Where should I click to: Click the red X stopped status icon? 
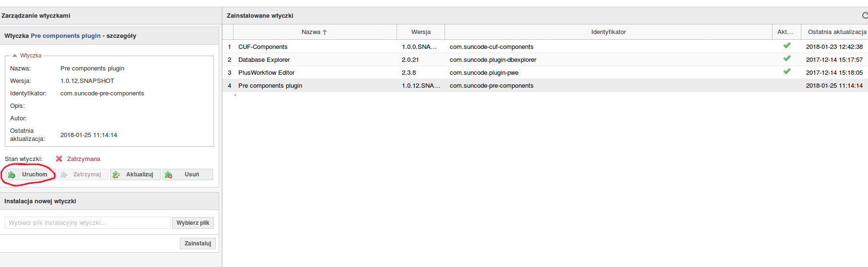click(59, 159)
